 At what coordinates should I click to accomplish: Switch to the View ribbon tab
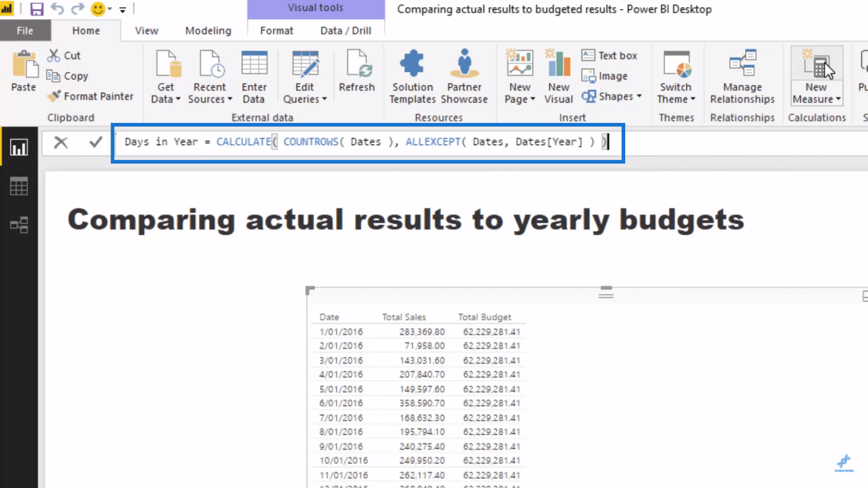point(147,30)
